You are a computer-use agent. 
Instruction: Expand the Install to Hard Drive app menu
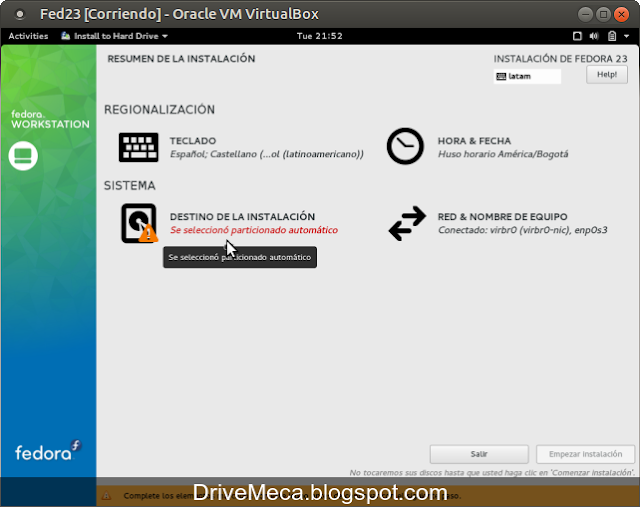point(114,36)
